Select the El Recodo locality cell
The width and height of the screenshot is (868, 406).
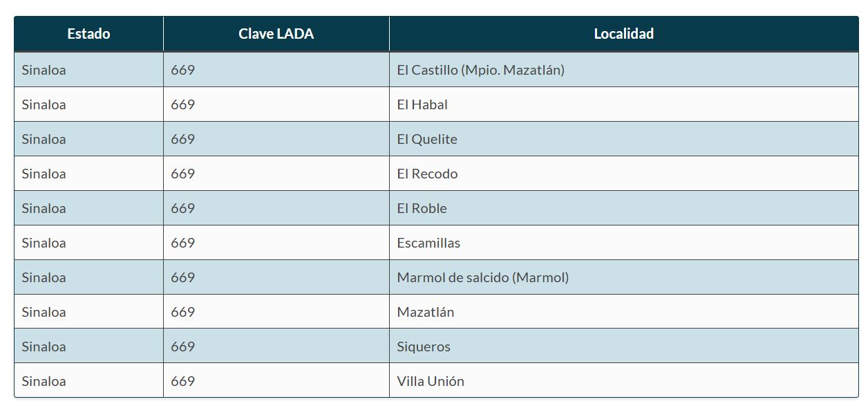tap(427, 174)
